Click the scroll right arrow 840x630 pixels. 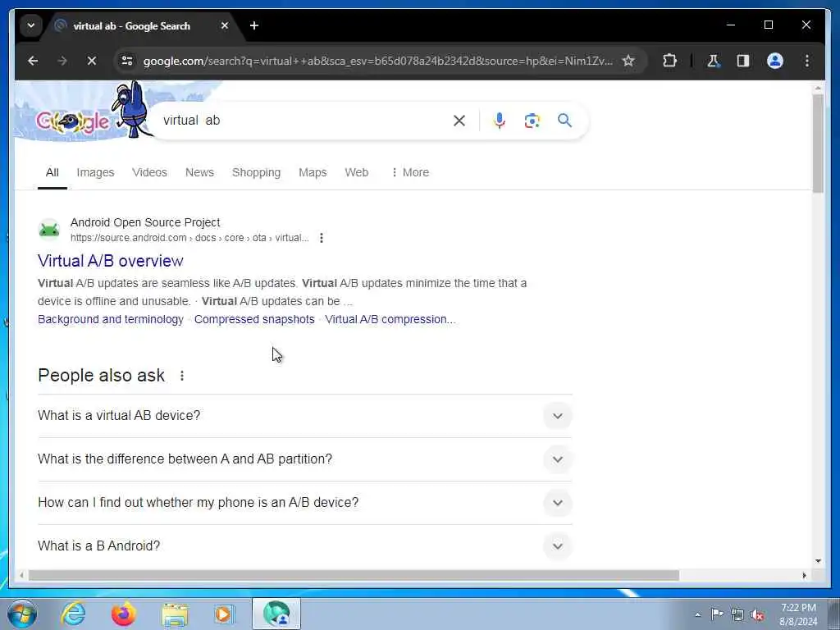[804, 575]
